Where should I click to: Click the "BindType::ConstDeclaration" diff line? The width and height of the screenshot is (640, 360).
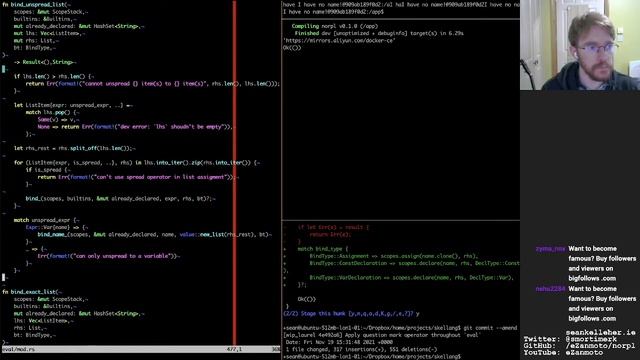pyautogui.click(x=414, y=264)
